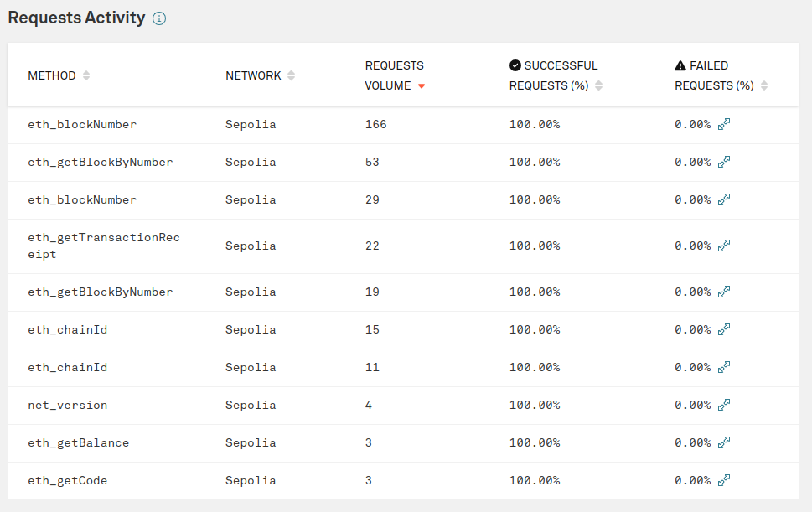Toggle Requests Volume descending sort arrow
Screen dimensions: 812x512
point(422,86)
